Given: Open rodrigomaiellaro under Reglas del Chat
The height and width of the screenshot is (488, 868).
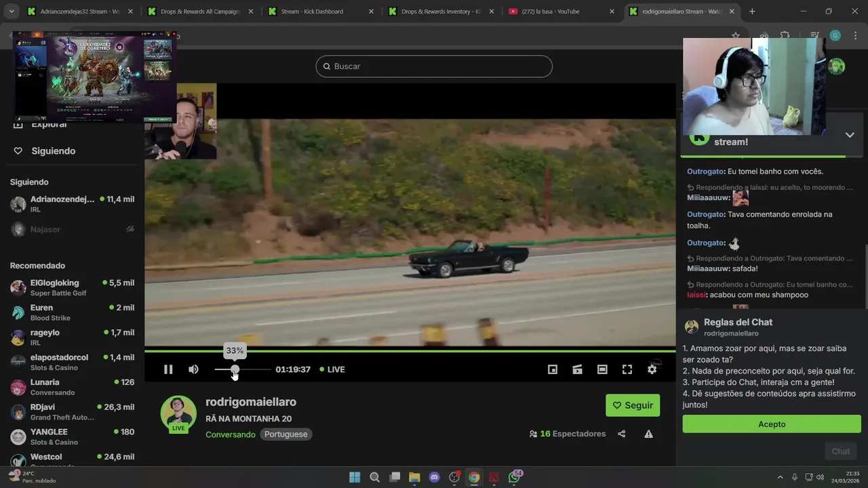Looking at the screenshot, I should 731,333.
